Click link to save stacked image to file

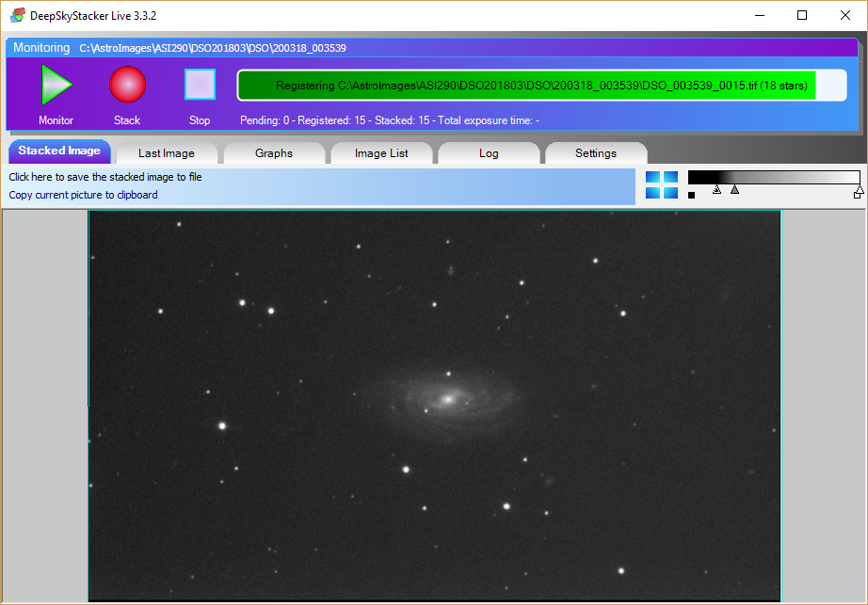pos(105,177)
